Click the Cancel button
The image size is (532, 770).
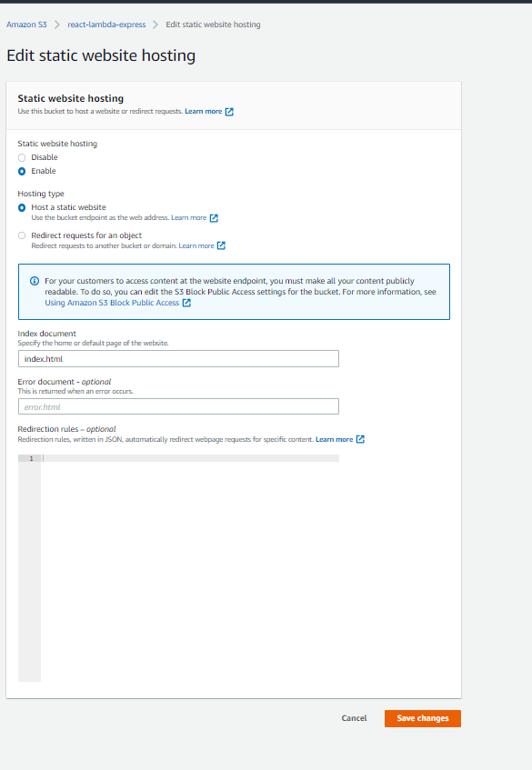click(354, 718)
